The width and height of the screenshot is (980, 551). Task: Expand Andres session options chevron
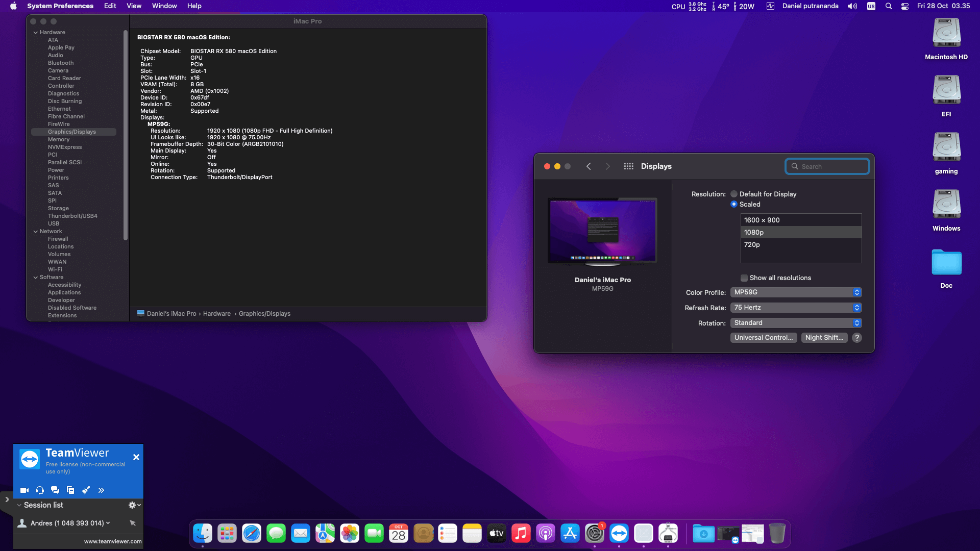pyautogui.click(x=108, y=523)
